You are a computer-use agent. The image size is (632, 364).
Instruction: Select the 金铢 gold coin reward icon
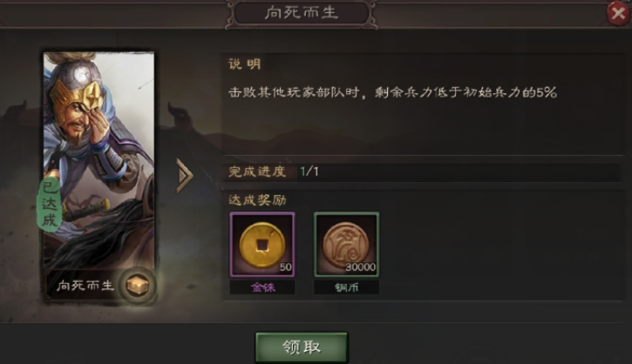pos(262,245)
